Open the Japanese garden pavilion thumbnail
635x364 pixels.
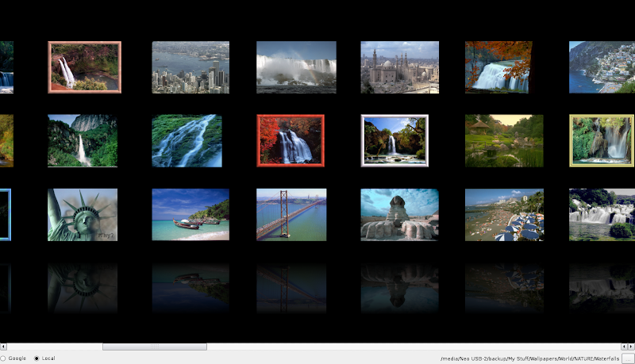pyautogui.click(x=504, y=140)
